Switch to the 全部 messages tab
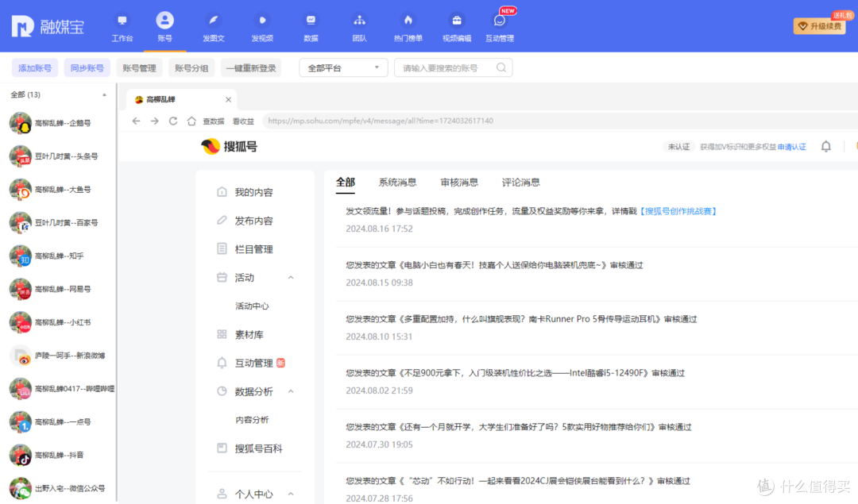 click(346, 182)
